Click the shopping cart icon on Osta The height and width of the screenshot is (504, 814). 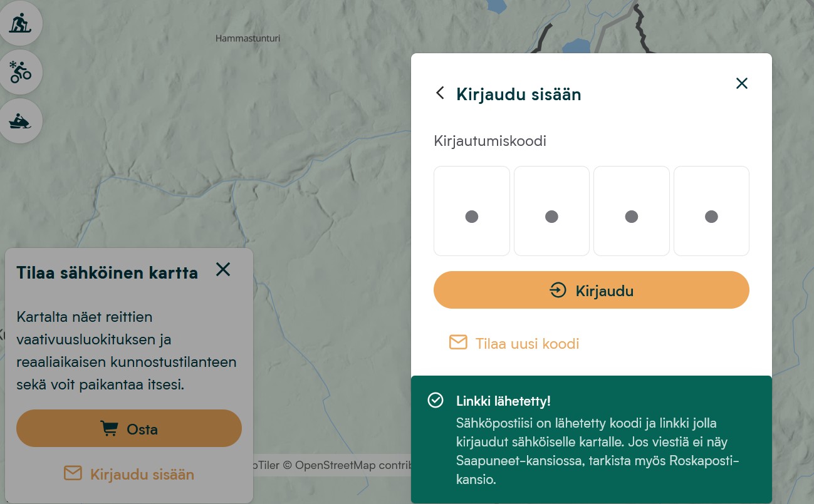click(x=109, y=429)
